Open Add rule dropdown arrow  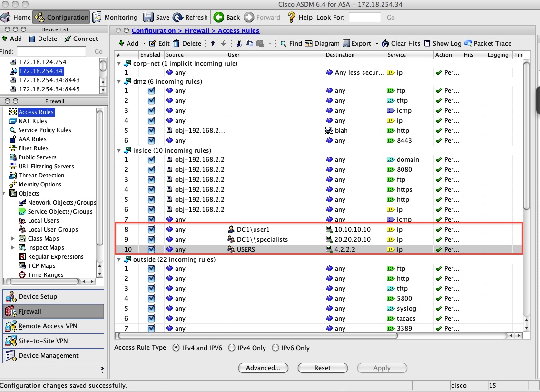click(144, 44)
